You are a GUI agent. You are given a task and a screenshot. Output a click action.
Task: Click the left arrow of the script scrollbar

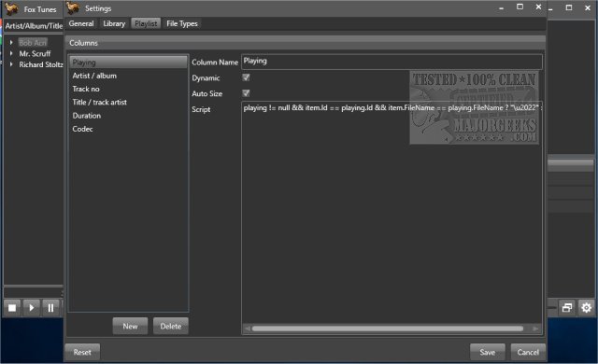coord(248,329)
